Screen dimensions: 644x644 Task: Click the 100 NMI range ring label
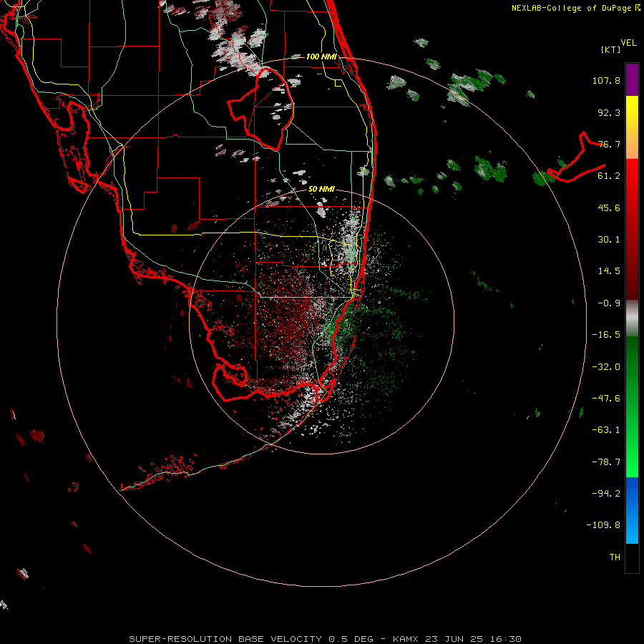(321, 57)
